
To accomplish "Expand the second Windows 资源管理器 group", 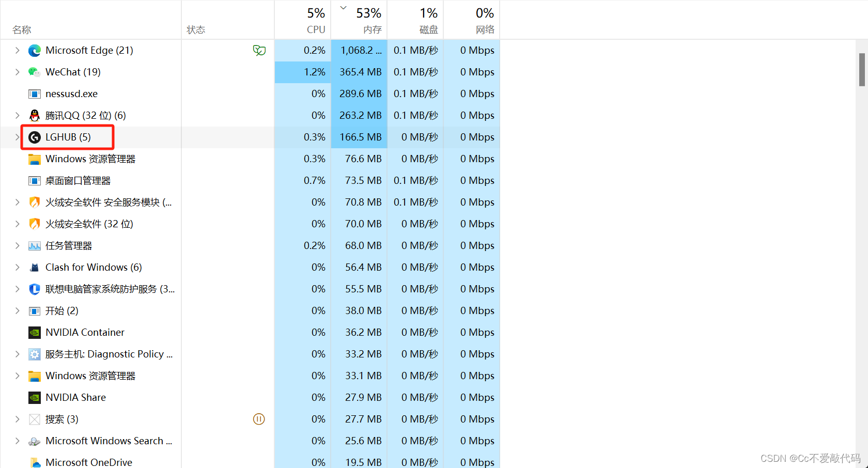I will coord(17,376).
